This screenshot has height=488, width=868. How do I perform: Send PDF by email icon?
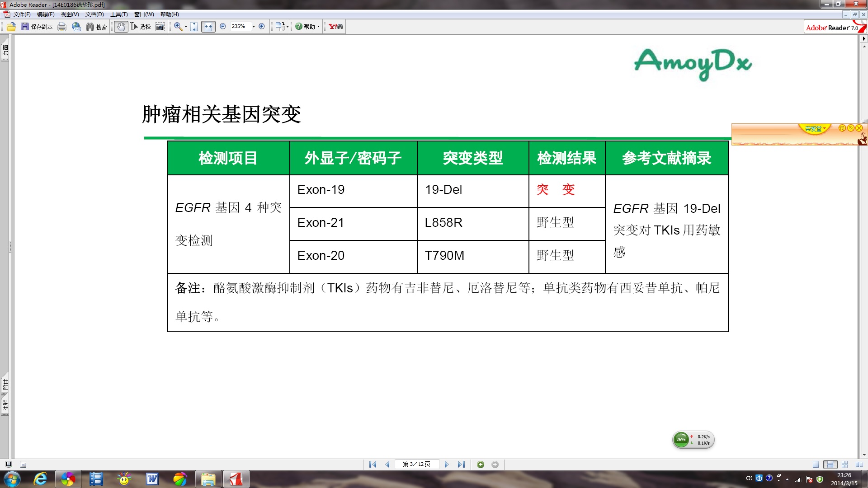pos(76,27)
